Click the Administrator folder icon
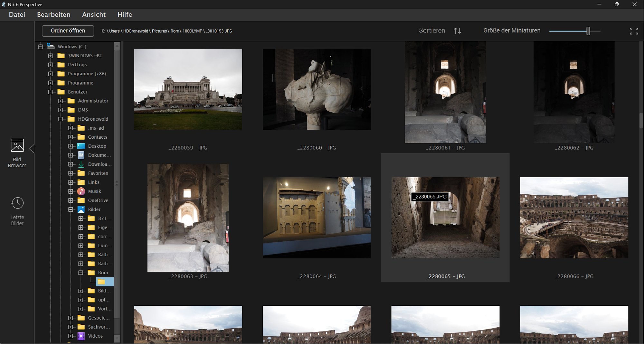Viewport: 644px width, 344px height. (71, 101)
